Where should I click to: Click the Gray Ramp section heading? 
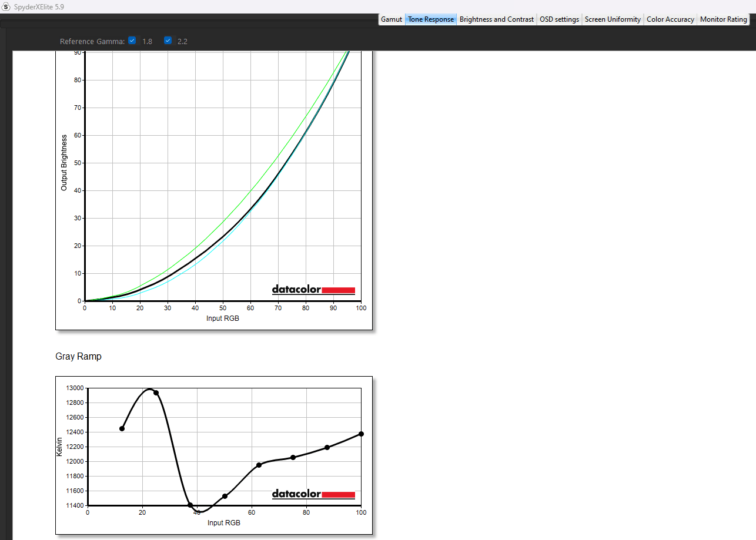78,356
